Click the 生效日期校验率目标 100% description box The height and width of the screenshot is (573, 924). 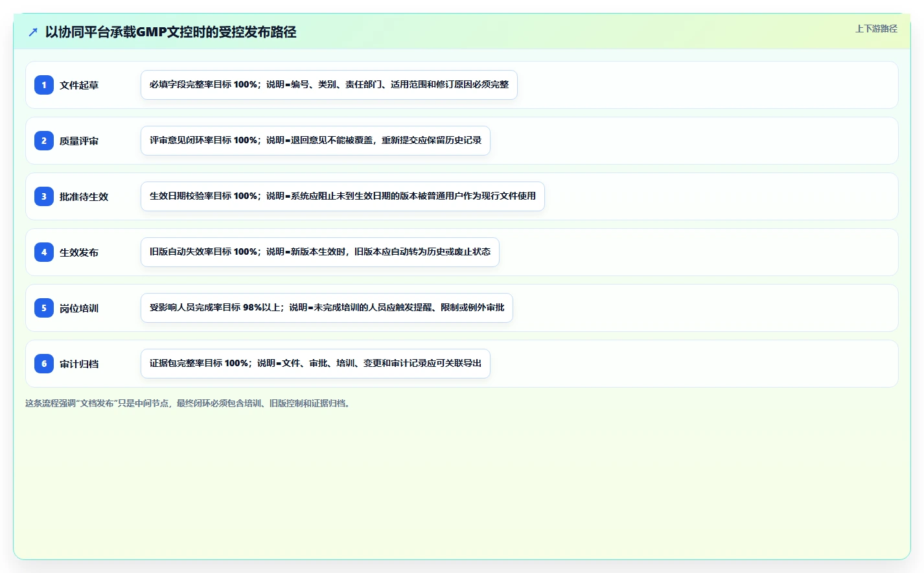pos(343,196)
